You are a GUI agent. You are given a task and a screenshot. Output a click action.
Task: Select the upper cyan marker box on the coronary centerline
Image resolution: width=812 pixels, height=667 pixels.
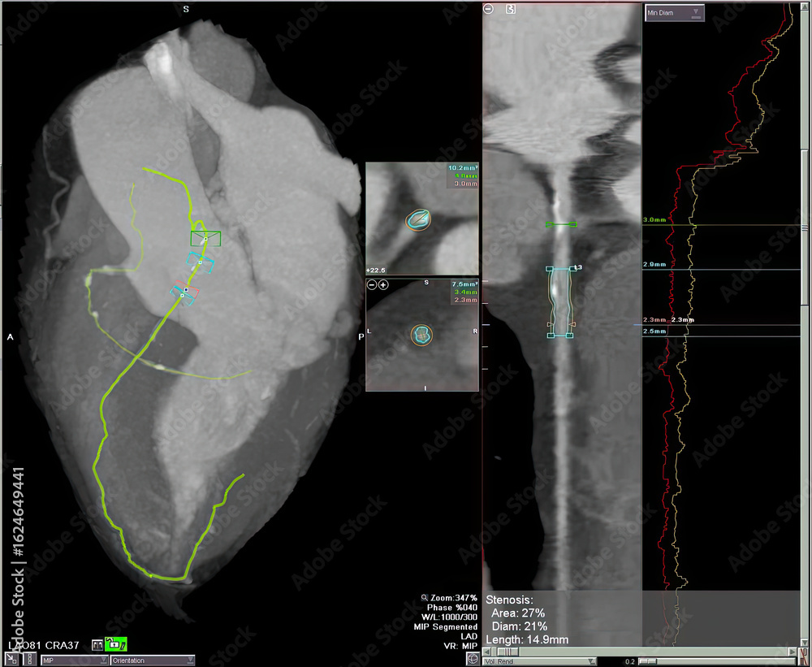201,262
